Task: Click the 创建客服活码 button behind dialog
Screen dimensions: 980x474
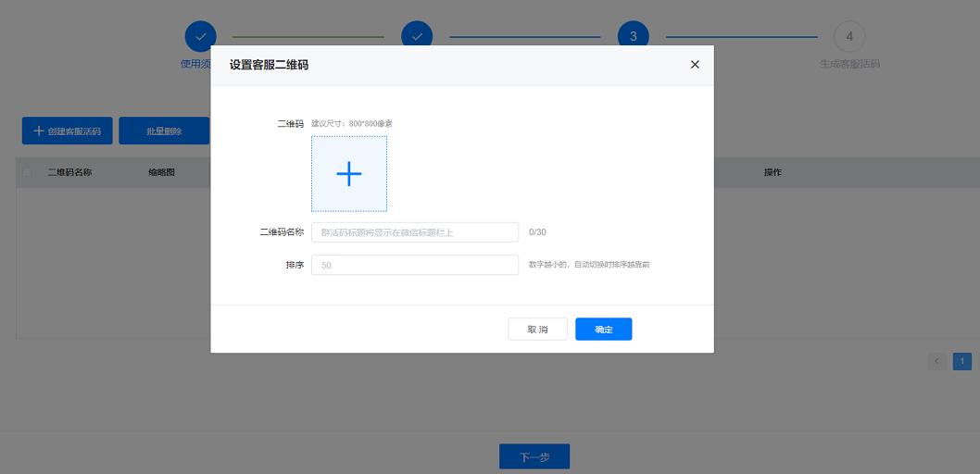Action: tap(68, 131)
